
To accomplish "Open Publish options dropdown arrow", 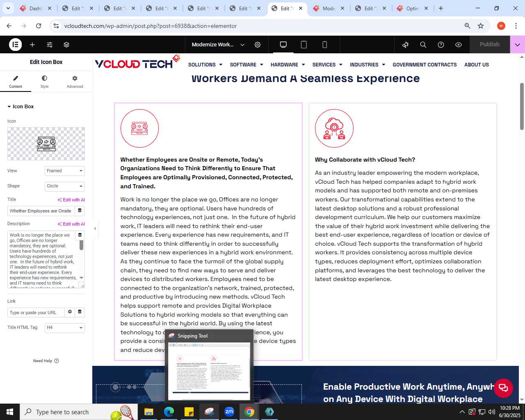I will (x=518, y=45).
